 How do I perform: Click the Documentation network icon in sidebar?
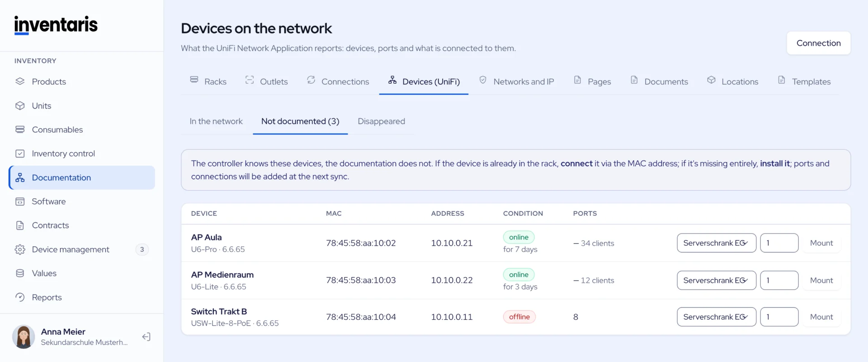coord(20,177)
